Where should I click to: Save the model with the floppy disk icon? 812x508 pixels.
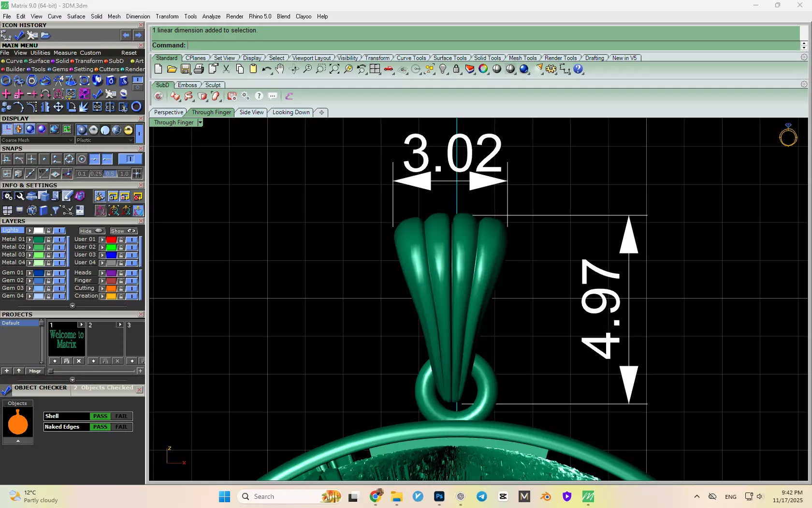185,69
